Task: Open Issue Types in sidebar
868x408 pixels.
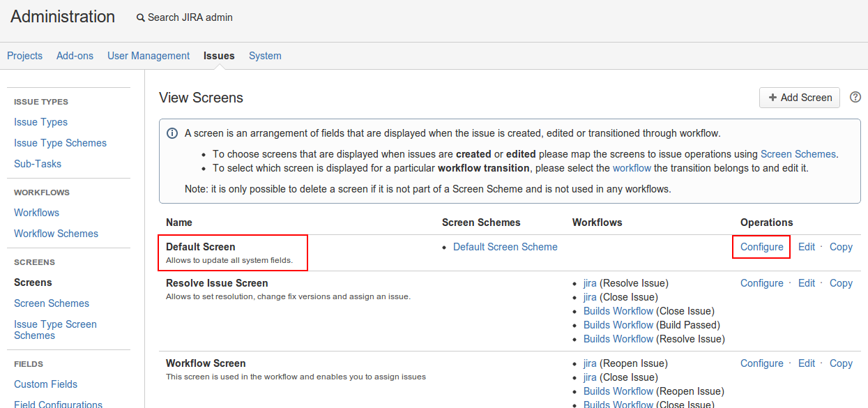Action: pos(40,122)
